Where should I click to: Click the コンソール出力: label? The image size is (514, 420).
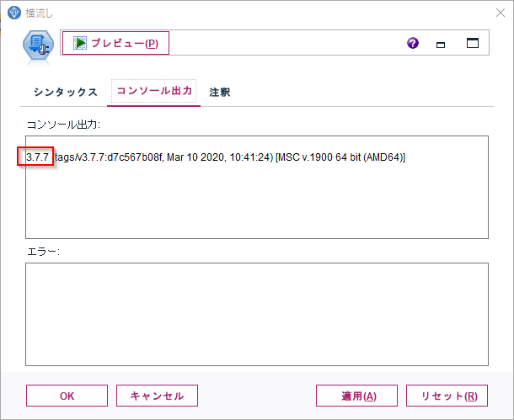[x=63, y=125]
